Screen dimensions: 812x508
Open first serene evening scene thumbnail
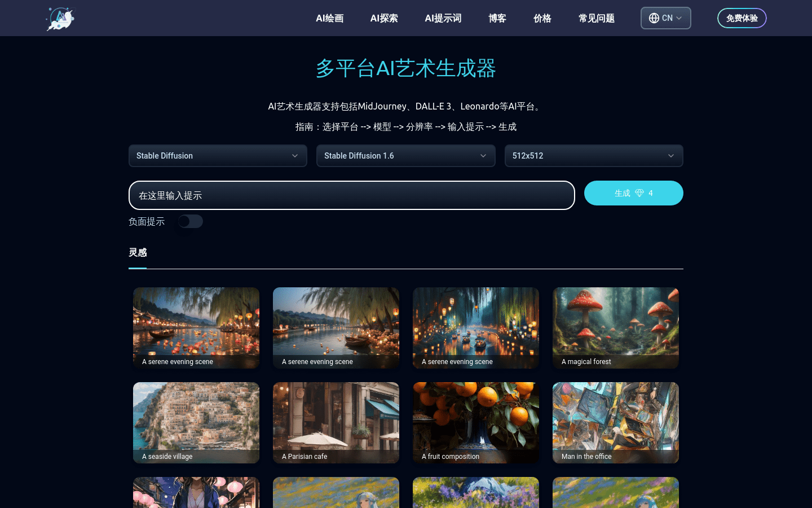coord(196,328)
